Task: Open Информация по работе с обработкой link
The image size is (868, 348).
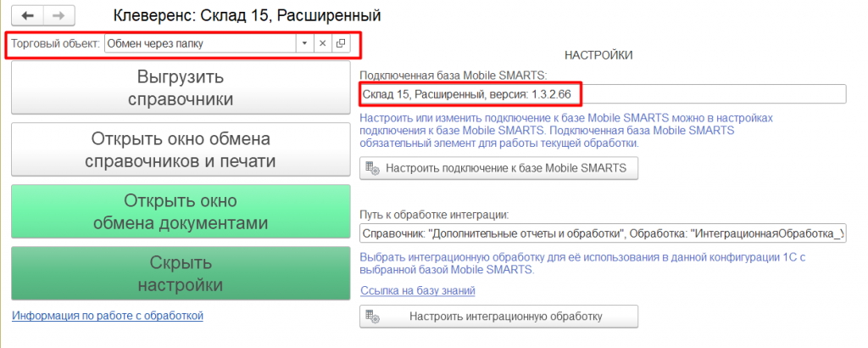Action: pyautogui.click(x=108, y=316)
